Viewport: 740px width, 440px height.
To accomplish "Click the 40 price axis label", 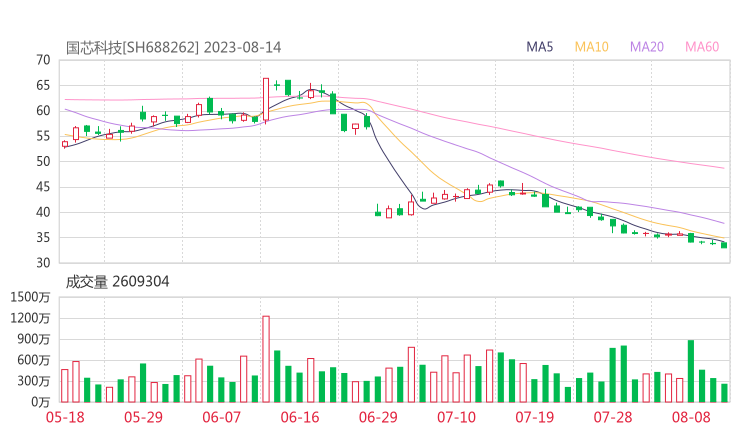I will (43, 212).
